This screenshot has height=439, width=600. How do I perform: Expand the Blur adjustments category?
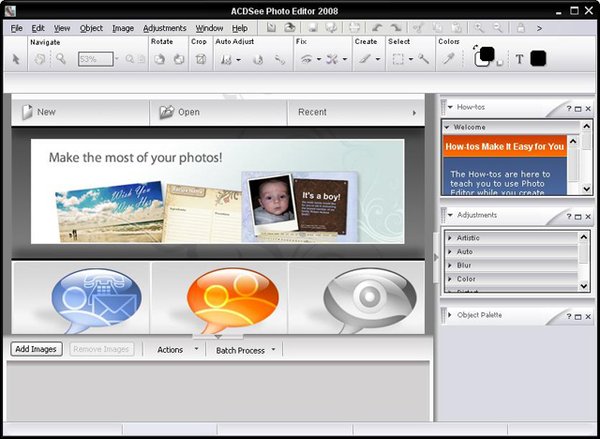click(465, 265)
